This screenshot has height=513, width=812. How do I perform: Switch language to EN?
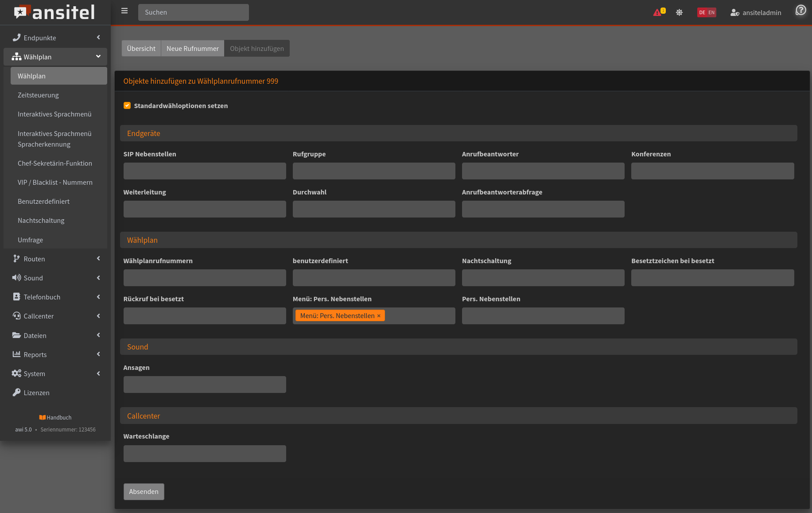(x=711, y=12)
